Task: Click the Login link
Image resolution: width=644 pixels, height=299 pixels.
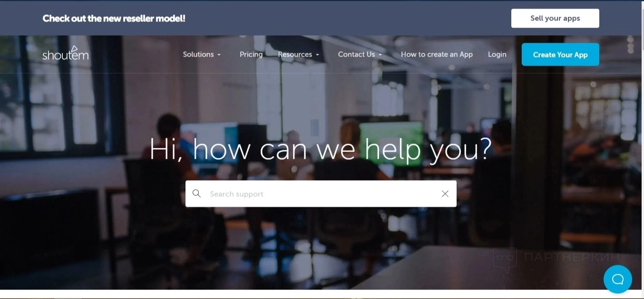Action: [497, 54]
